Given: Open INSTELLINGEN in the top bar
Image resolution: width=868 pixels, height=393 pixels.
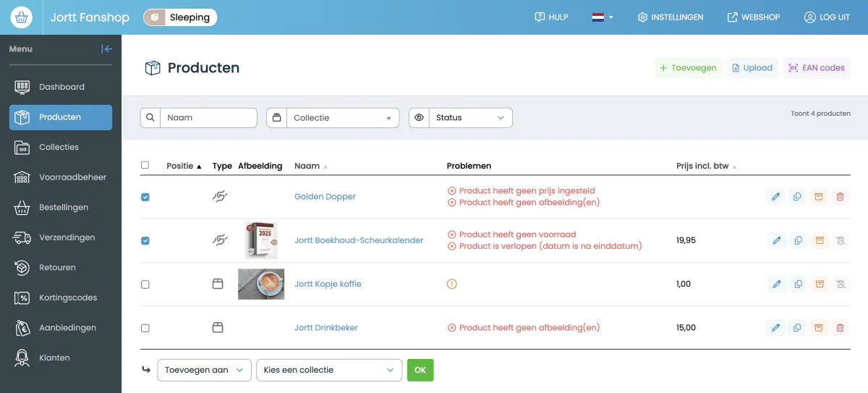Looking at the screenshot, I should click(671, 17).
